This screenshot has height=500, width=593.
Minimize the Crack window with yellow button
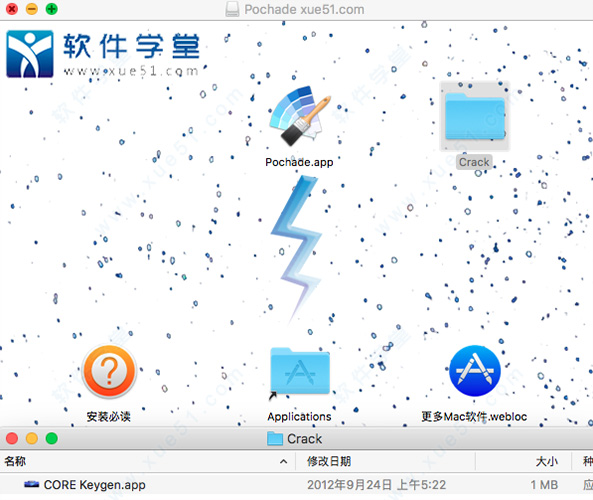[x=32, y=438]
